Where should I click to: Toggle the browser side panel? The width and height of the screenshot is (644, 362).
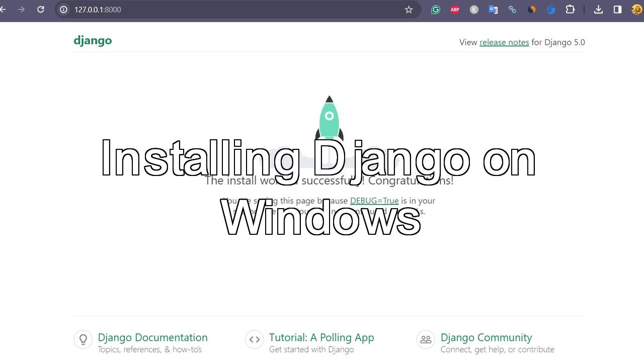point(617,10)
